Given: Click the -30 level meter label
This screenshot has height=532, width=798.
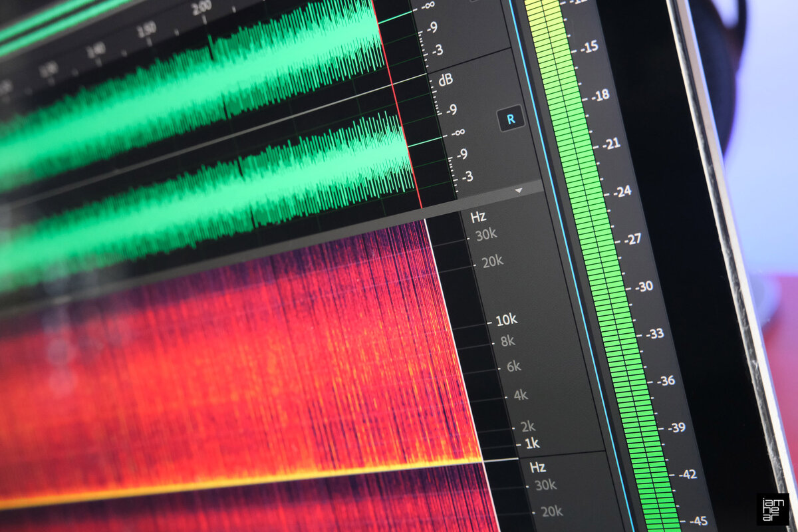Looking at the screenshot, I should pyautogui.click(x=644, y=287).
